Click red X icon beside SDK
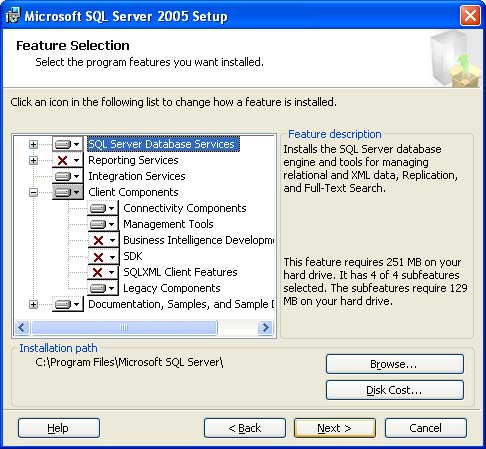This screenshot has height=449, width=486. 103,256
